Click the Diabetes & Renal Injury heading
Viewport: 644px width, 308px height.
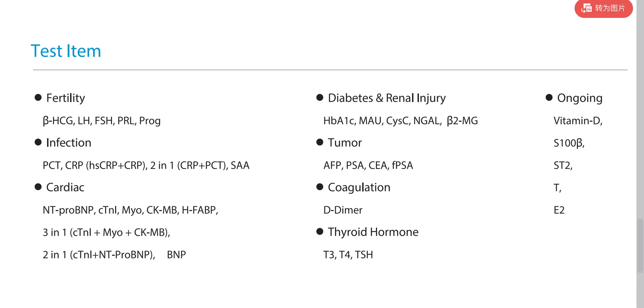[387, 98]
